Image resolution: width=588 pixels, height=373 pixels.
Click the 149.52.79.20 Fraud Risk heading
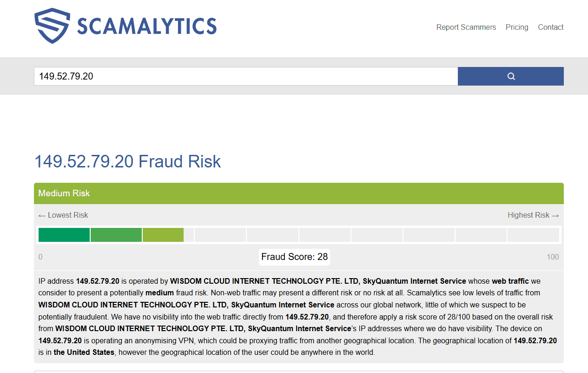point(128,161)
